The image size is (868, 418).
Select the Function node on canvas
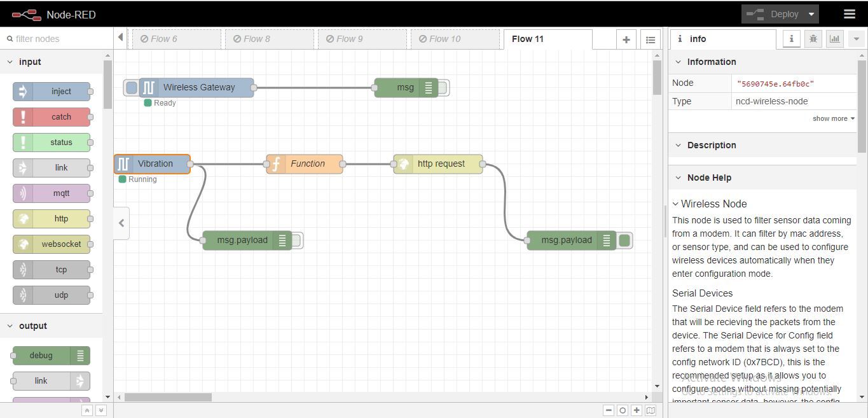[305, 164]
